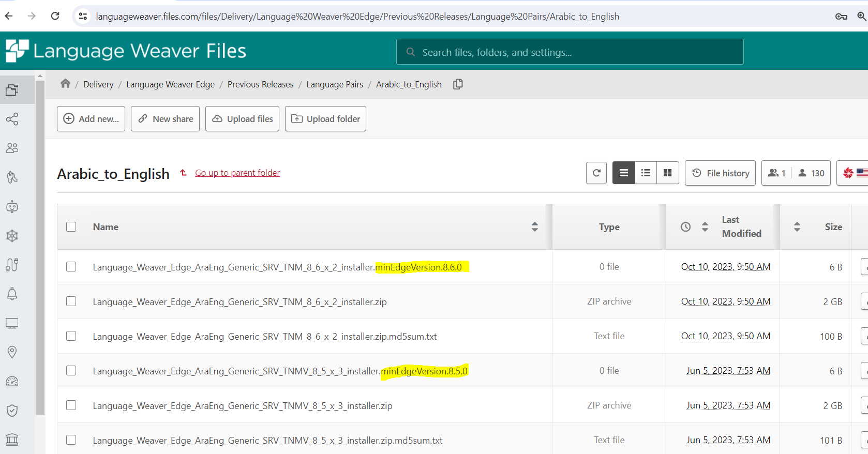Click the password key icon in the address bar
The height and width of the screenshot is (454, 868).
click(x=841, y=17)
